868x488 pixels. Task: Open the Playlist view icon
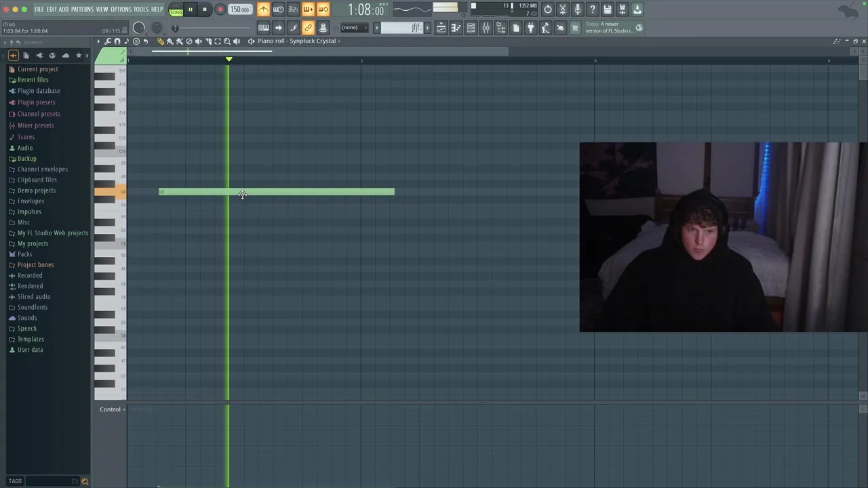click(441, 28)
